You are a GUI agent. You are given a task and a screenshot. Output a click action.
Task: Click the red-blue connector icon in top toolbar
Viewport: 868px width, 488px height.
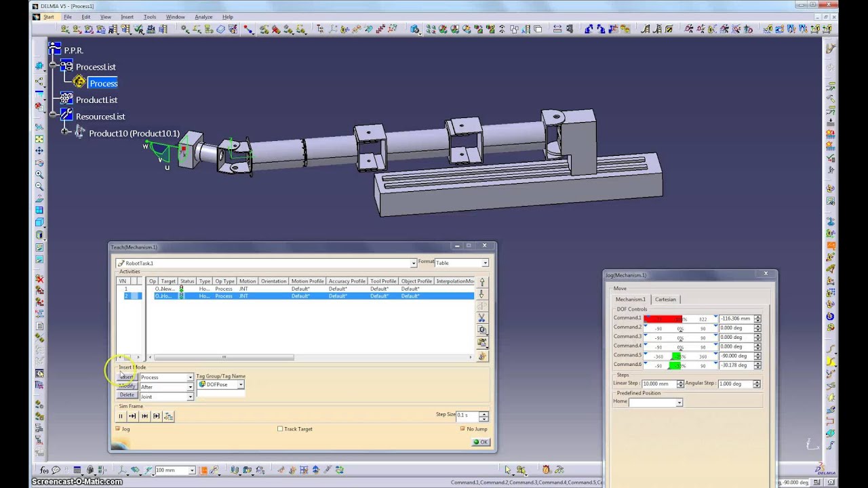tap(248, 29)
